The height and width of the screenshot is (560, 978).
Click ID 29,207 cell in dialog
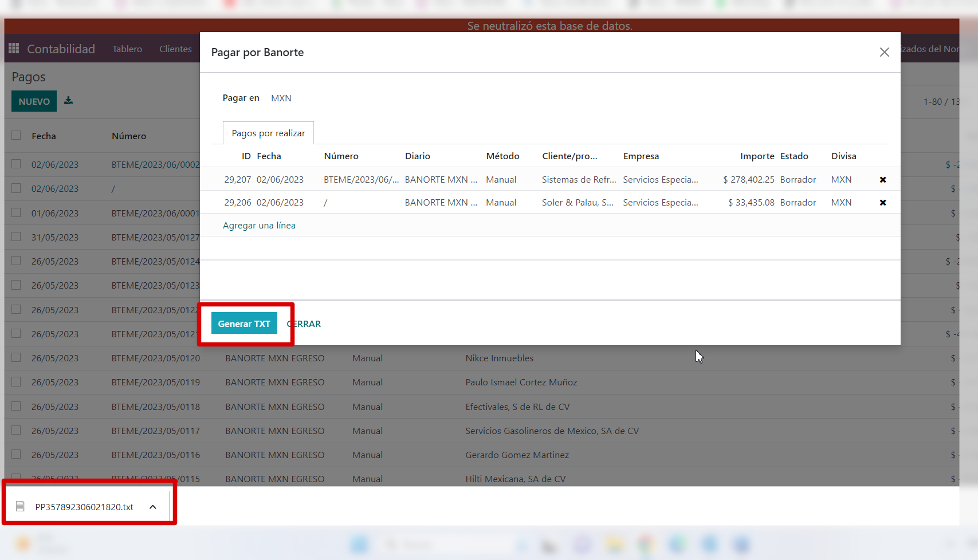(237, 180)
